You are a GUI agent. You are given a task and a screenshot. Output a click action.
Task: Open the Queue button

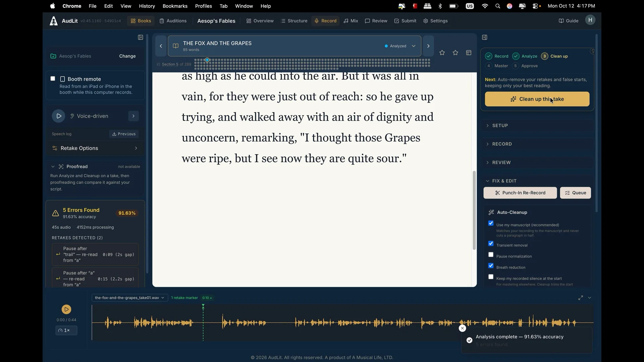click(576, 193)
